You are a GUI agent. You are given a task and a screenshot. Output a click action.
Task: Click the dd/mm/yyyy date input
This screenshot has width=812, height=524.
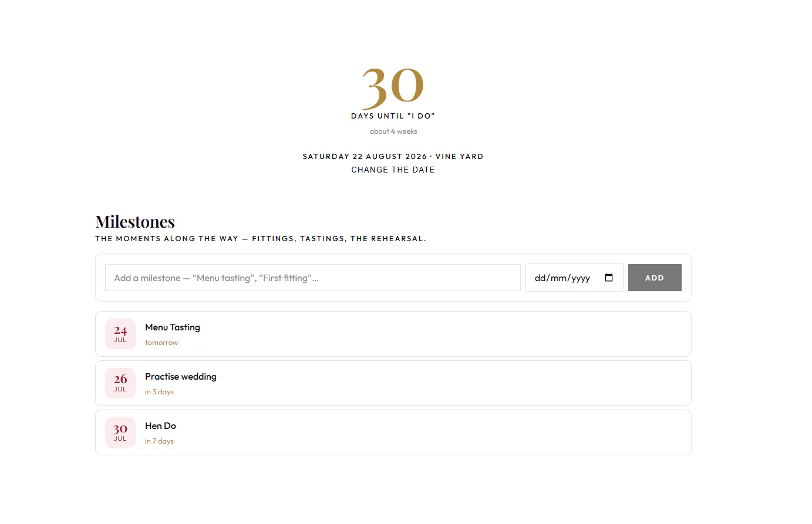pos(574,278)
